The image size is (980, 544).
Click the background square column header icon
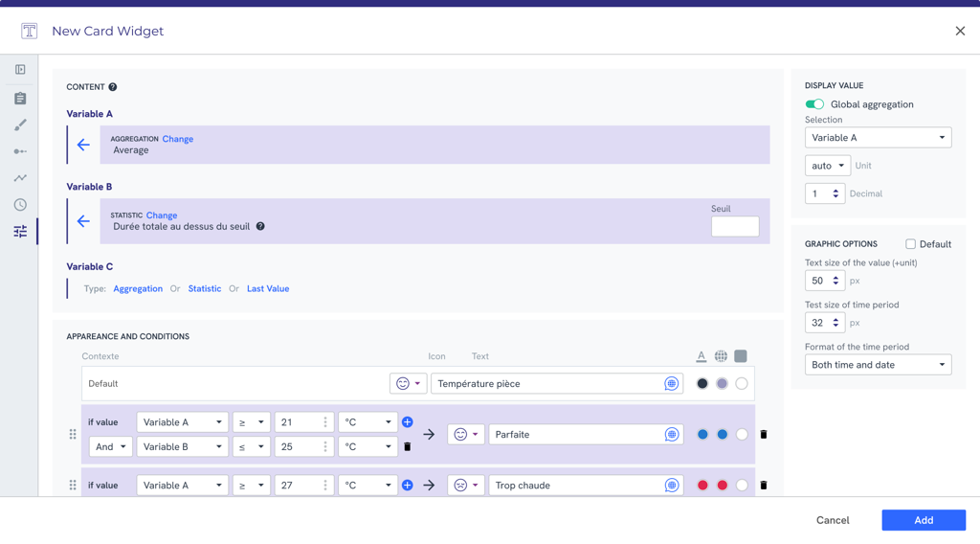pyautogui.click(x=741, y=356)
